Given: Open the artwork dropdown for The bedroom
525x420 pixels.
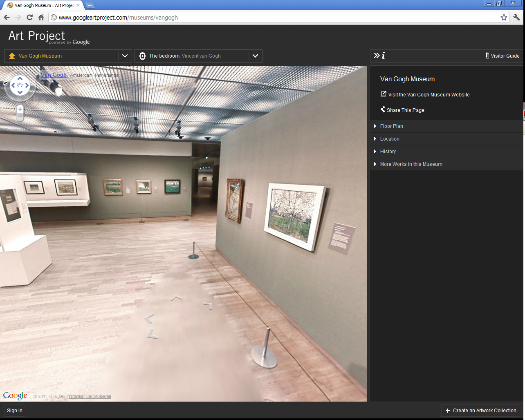Looking at the screenshot, I should coord(256,56).
